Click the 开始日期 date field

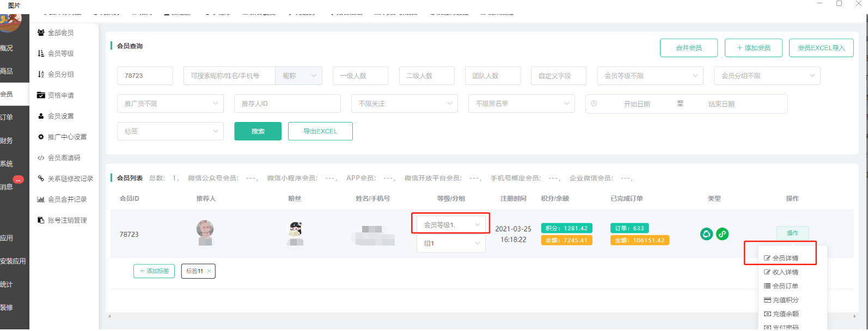tap(637, 104)
